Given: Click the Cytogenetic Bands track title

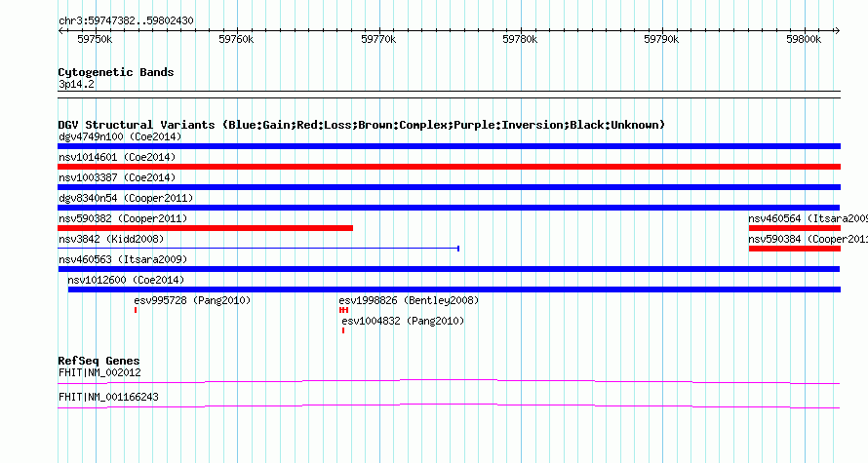Looking at the screenshot, I should (116, 72).
